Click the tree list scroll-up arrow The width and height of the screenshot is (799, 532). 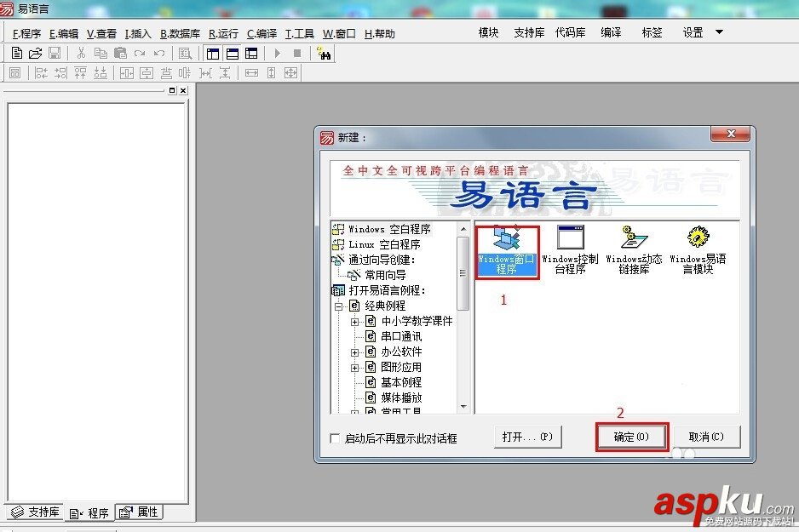pyautogui.click(x=463, y=229)
